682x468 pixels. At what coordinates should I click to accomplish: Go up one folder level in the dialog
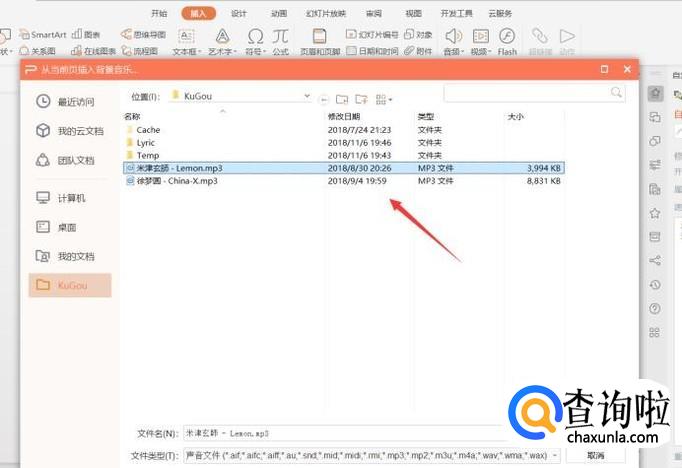(342, 100)
